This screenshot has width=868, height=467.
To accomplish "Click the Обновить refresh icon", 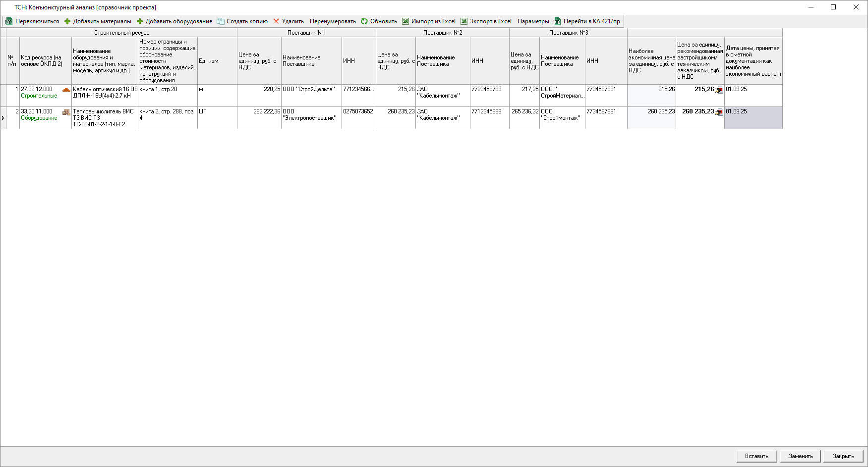I will (364, 21).
